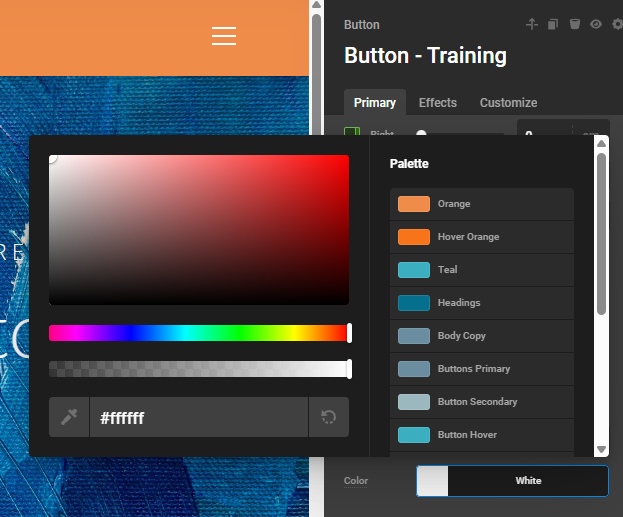This screenshot has height=517, width=623.
Task: Toggle element visibility with the eye icon
Action: click(x=596, y=25)
